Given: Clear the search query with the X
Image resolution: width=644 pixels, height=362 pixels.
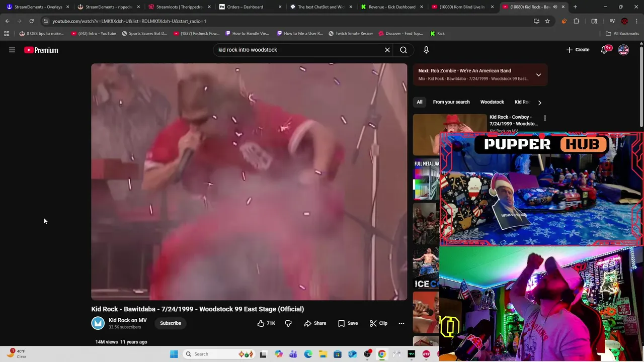Looking at the screenshot, I should click(387, 50).
